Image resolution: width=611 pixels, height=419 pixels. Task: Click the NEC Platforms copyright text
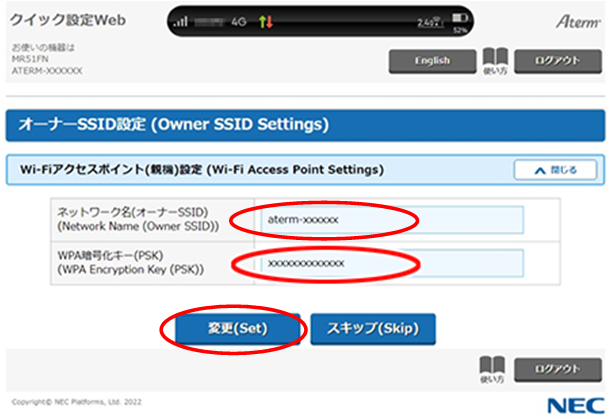pos(76,402)
